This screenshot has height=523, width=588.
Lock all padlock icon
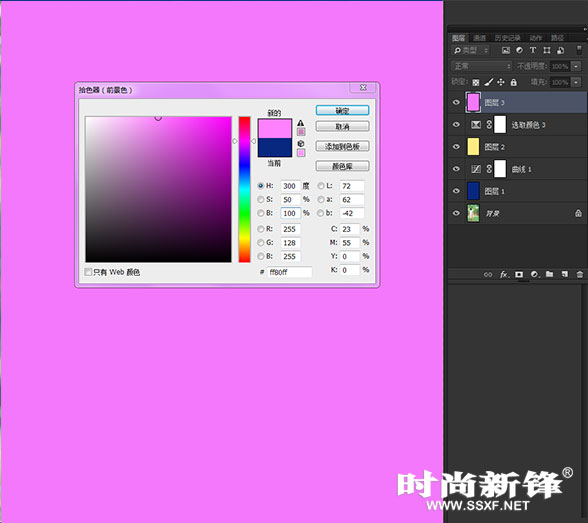tap(513, 82)
